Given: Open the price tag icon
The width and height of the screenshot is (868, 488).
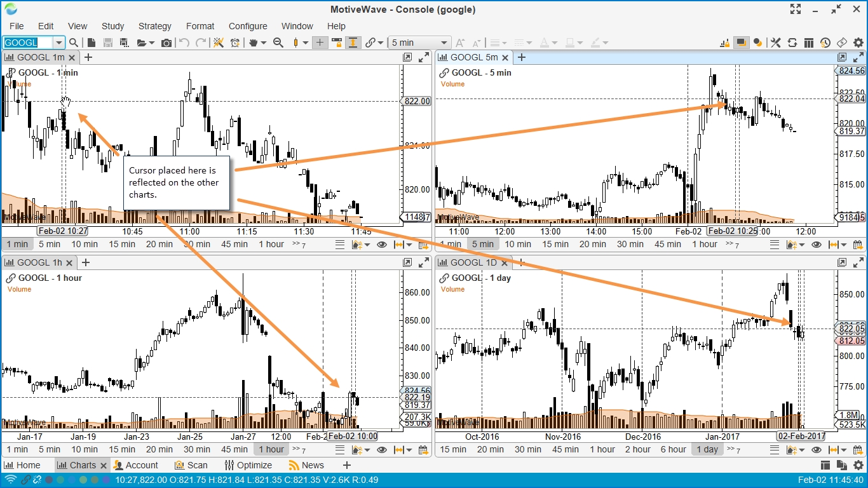Looking at the screenshot, I should [841, 43].
